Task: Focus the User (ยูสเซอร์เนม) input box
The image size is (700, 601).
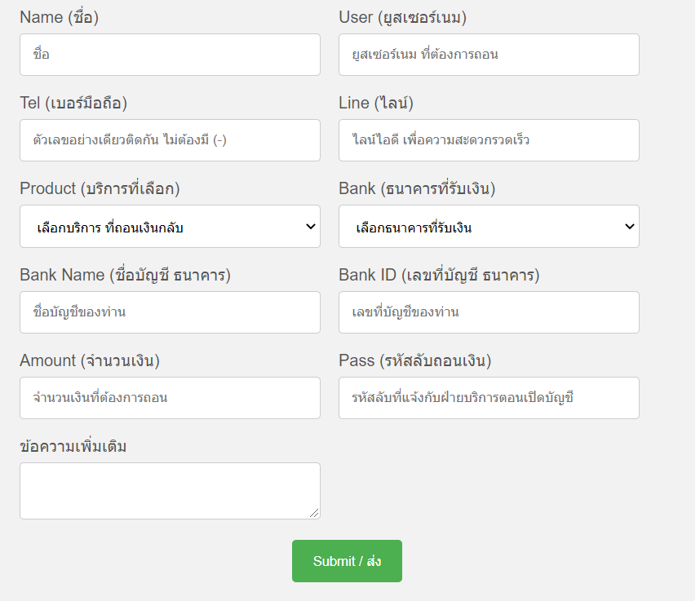Action: pyautogui.click(x=489, y=55)
